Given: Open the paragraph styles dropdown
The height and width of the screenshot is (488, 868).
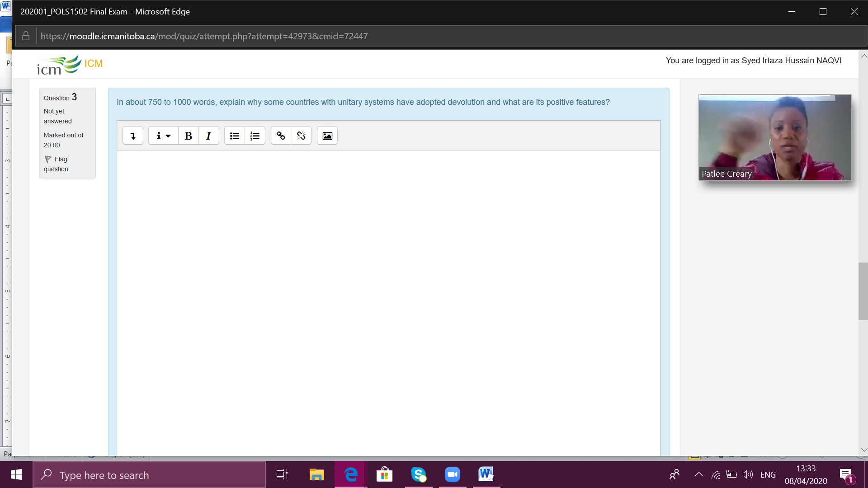Looking at the screenshot, I should pos(163,136).
